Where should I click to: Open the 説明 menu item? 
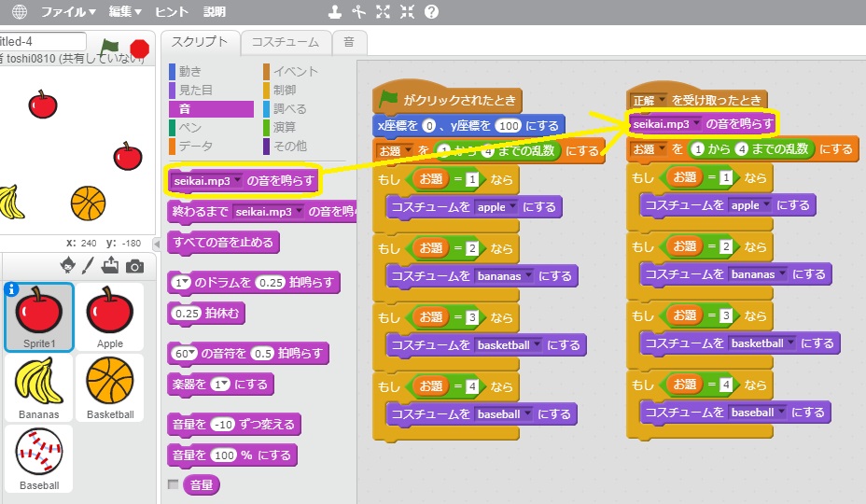[215, 11]
